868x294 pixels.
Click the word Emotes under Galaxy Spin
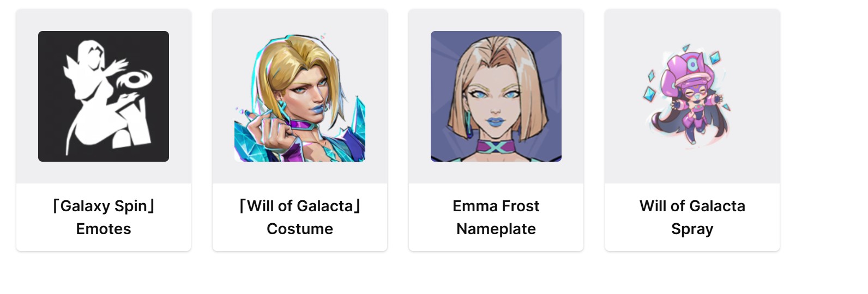[x=104, y=229]
